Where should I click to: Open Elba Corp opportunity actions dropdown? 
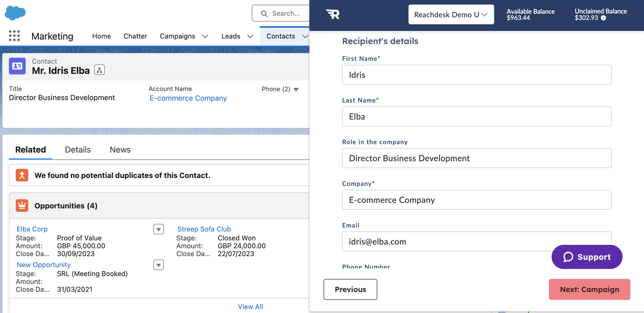159,229
